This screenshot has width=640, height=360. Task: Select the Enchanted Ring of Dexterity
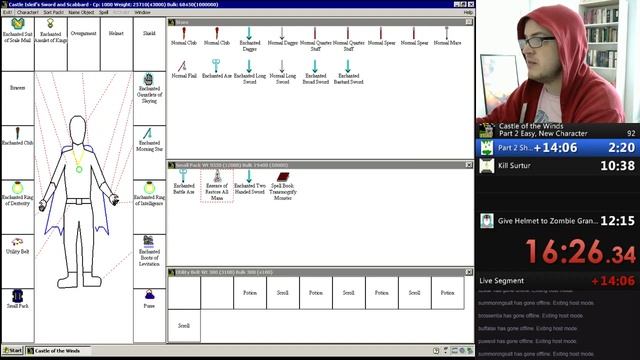pos(17,187)
